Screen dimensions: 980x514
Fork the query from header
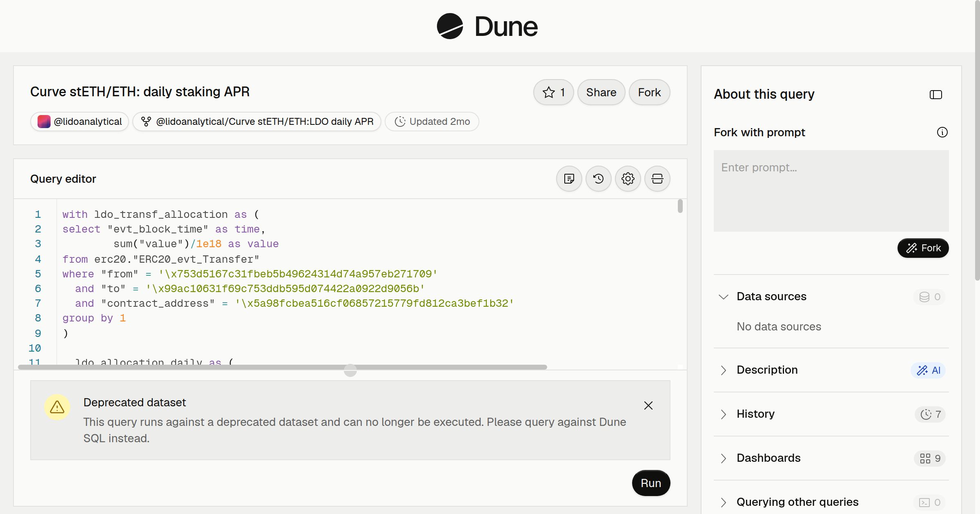tap(649, 92)
